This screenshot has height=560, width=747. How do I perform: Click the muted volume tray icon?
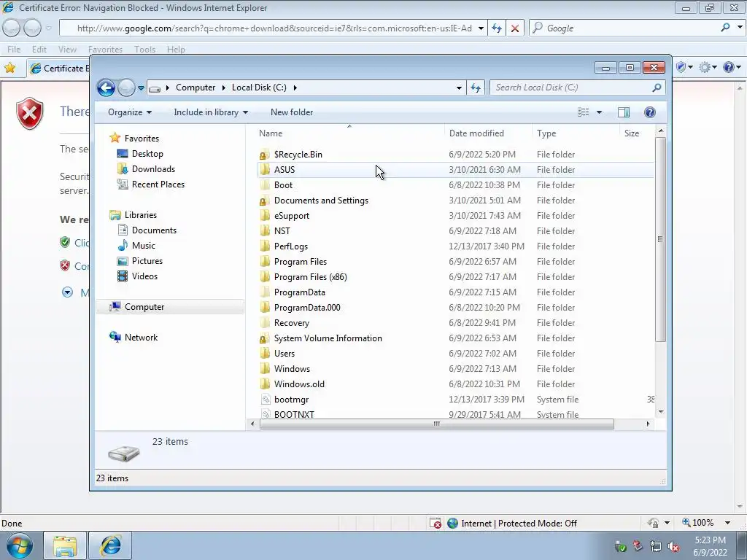point(673,546)
